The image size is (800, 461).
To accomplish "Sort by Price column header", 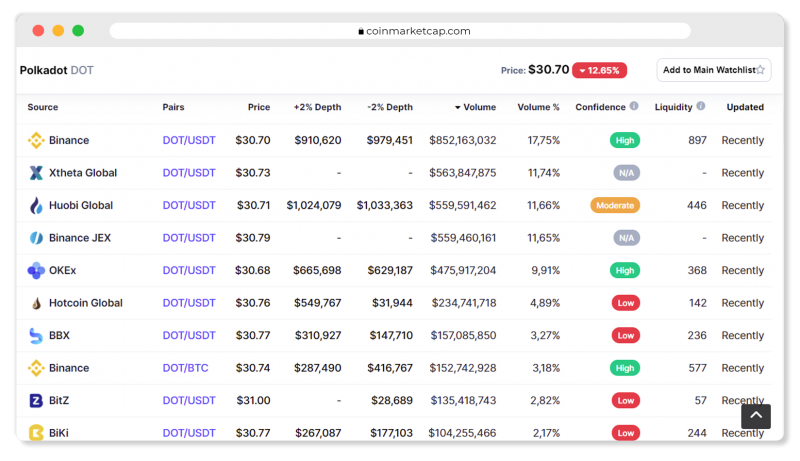I will click(259, 107).
